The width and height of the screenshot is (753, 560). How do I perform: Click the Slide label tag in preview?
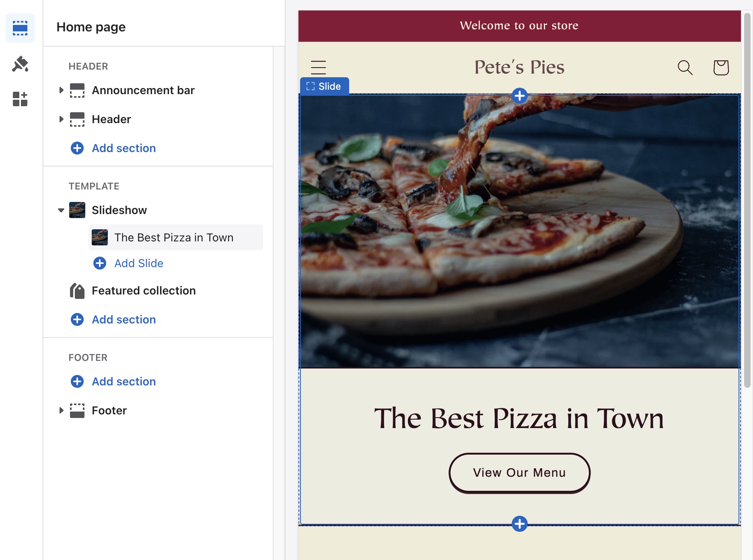(x=324, y=86)
